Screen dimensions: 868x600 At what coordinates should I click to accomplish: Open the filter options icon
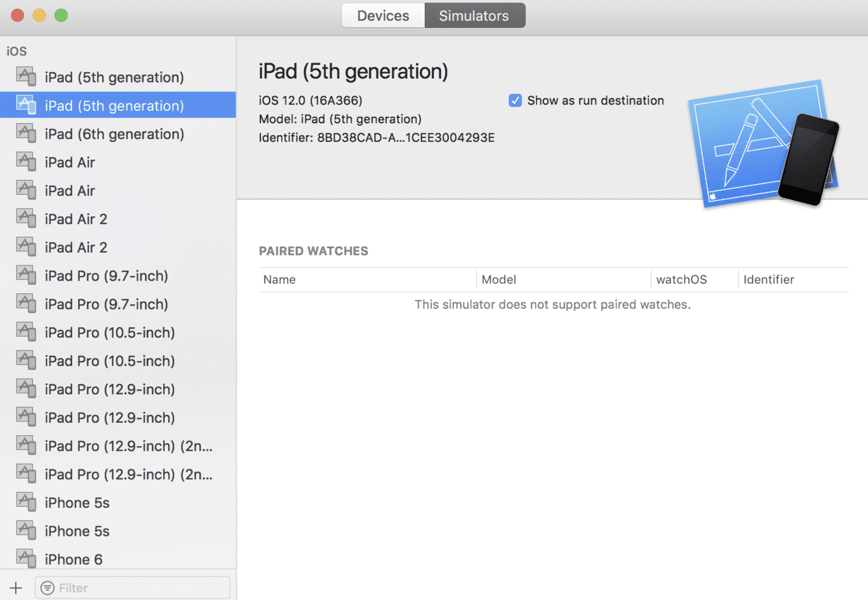(47, 588)
